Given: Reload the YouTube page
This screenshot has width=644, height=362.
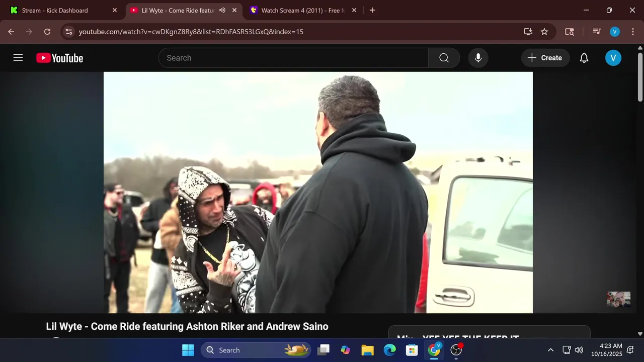Looking at the screenshot, I should tap(47, 32).
